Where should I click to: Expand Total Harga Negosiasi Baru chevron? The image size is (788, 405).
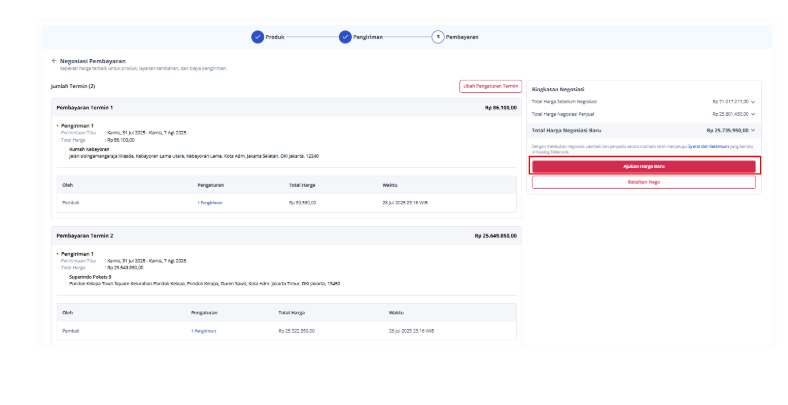753,131
